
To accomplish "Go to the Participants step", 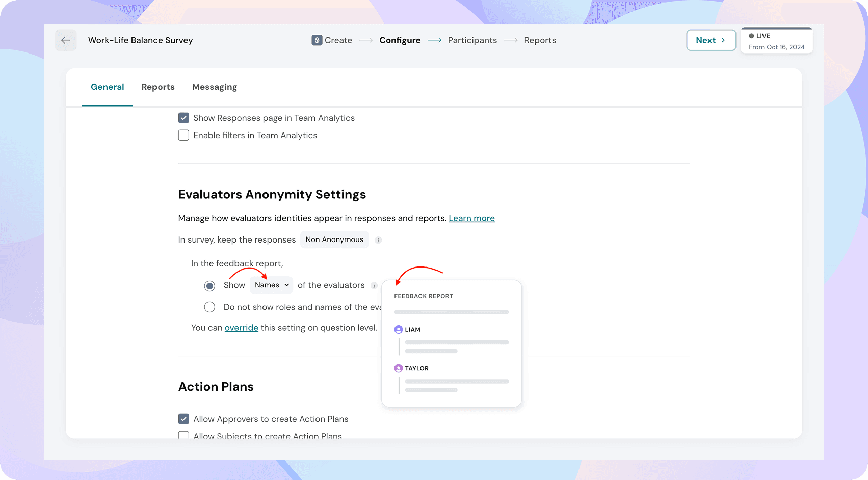I will [x=472, y=40].
